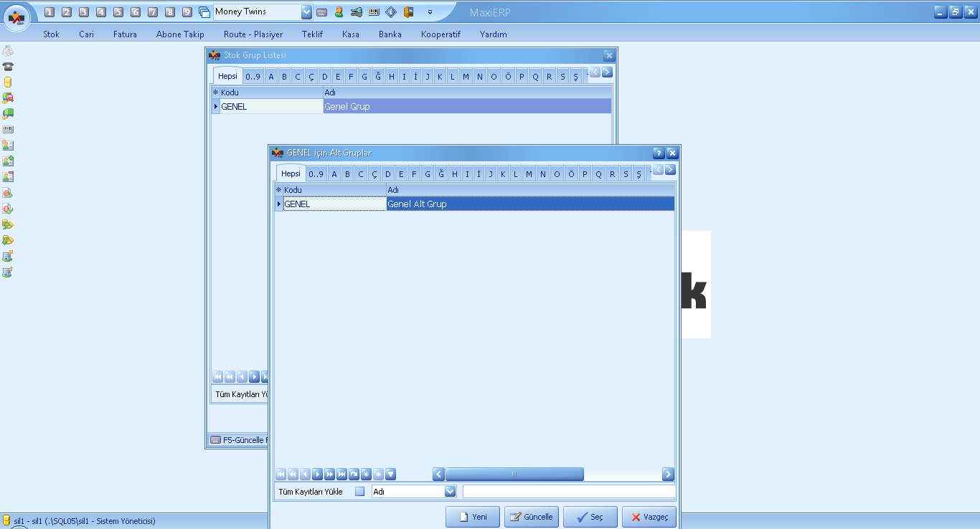Expand the toolbar overflow arrow
Image resolution: width=980 pixels, height=529 pixels.
(x=430, y=12)
